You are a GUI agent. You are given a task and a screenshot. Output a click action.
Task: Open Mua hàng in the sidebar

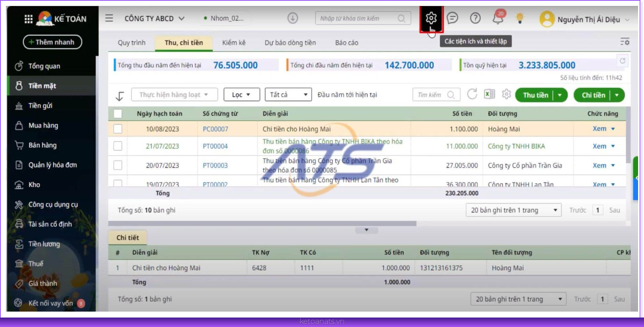coord(43,126)
